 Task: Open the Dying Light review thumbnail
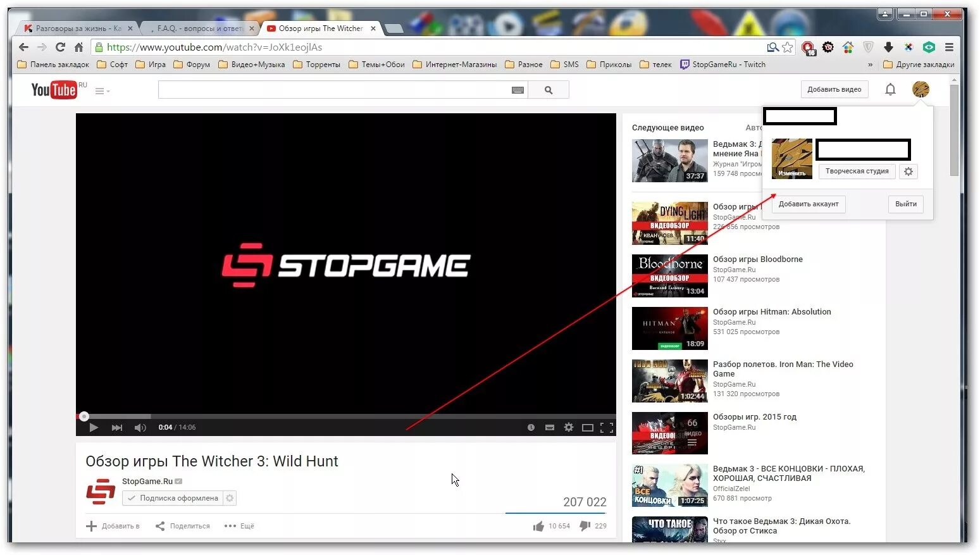click(670, 223)
